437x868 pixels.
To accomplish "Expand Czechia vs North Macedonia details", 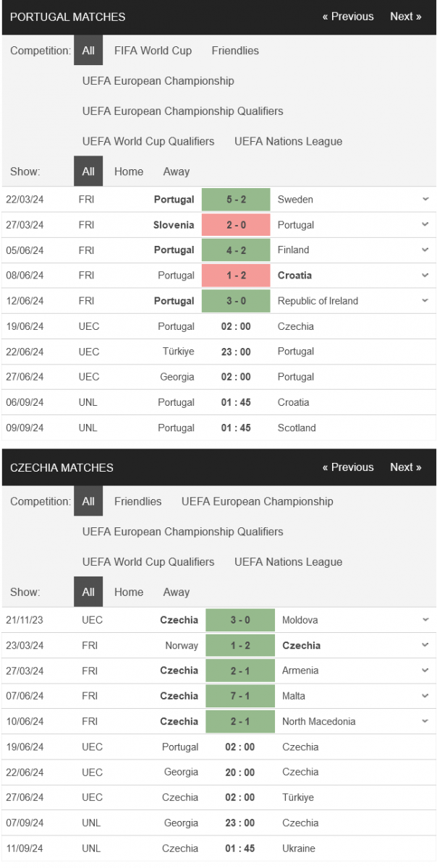I will 425,721.
